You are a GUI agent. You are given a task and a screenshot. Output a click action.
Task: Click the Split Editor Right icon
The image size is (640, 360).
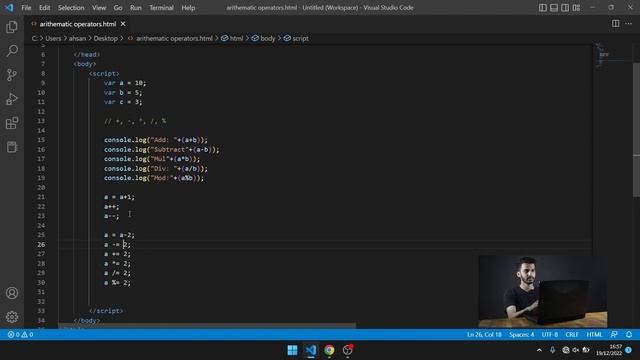[x=615, y=24]
